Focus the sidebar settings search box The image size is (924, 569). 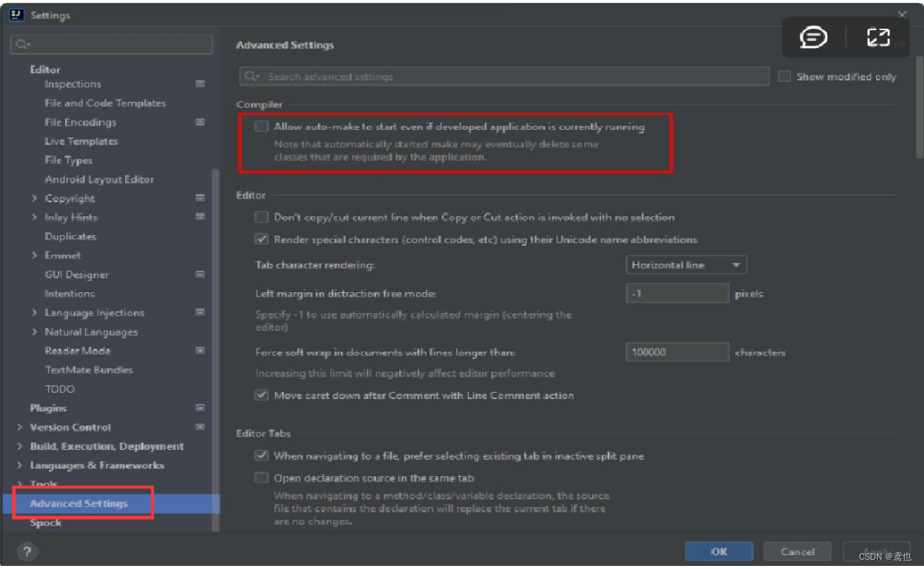coord(111,44)
